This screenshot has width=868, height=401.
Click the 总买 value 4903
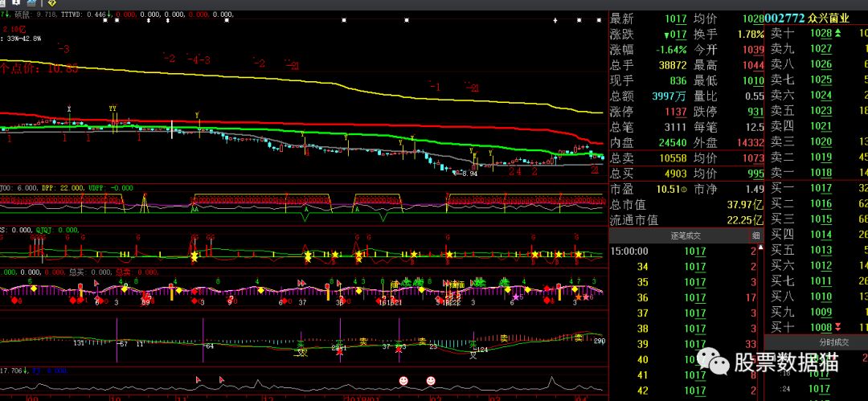click(x=675, y=174)
